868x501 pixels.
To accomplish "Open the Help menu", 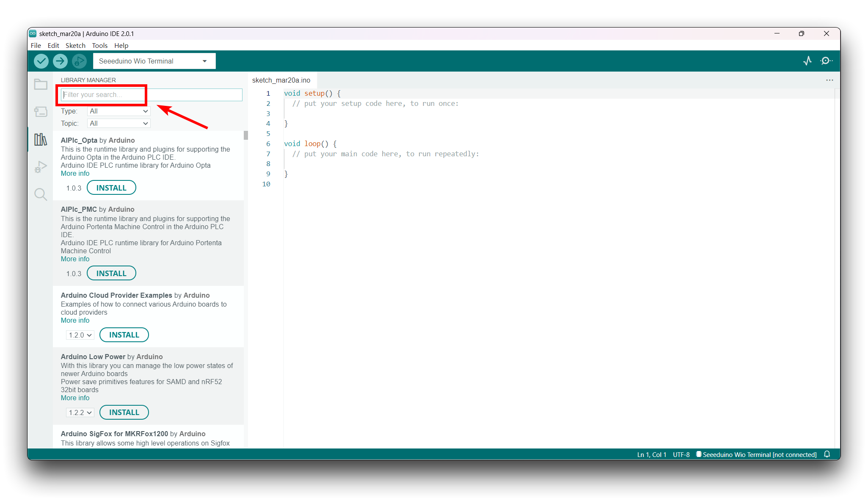I will pos(121,45).
